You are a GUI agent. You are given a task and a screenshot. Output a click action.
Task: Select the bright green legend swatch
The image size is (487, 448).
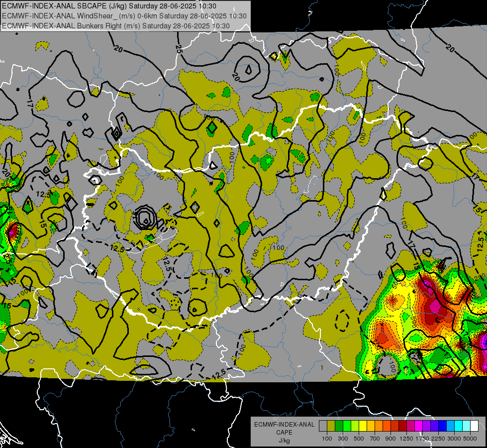pyautogui.click(x=347, y=426)
